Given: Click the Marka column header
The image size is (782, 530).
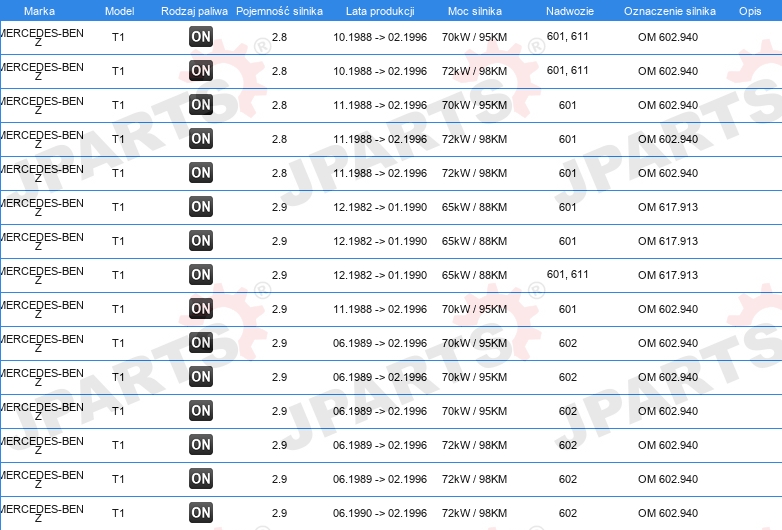Looking at the screenshot, I should pyautogui.click(x=39, y=11).
